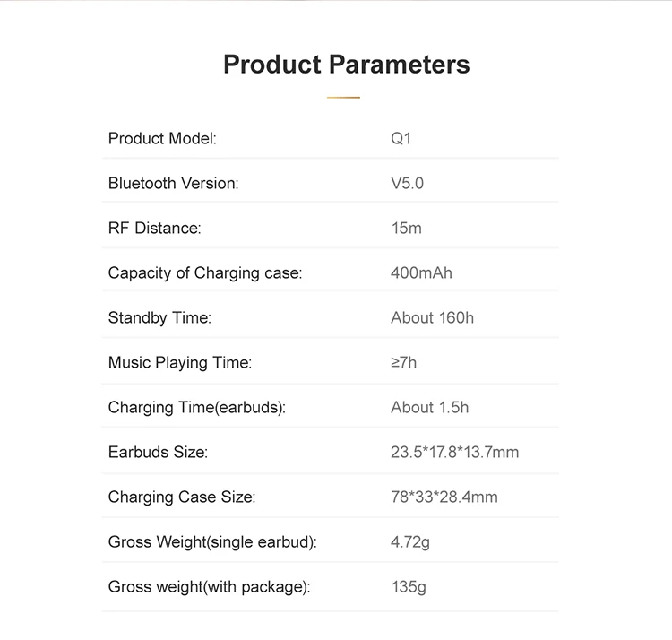
Task: Click the 15m distance value
Action: (x=406, y=228)
